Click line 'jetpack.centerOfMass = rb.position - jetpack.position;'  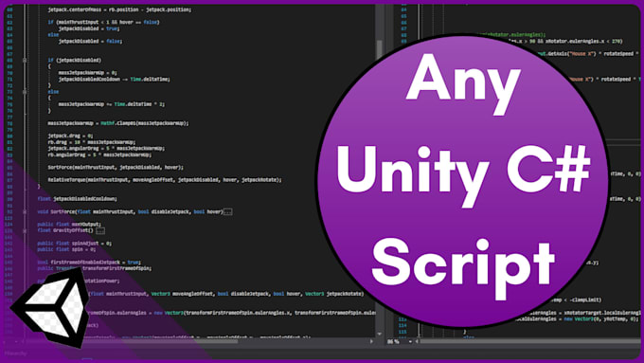(119, 9)
